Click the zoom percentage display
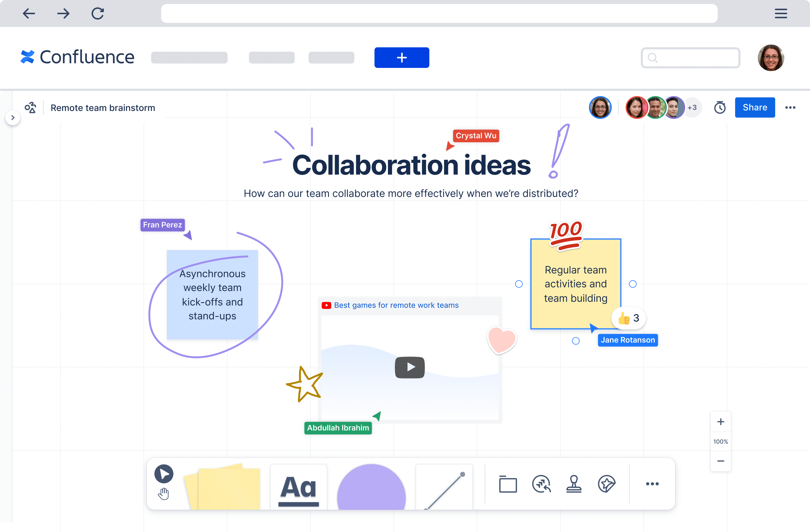 (x=720, y=442)
